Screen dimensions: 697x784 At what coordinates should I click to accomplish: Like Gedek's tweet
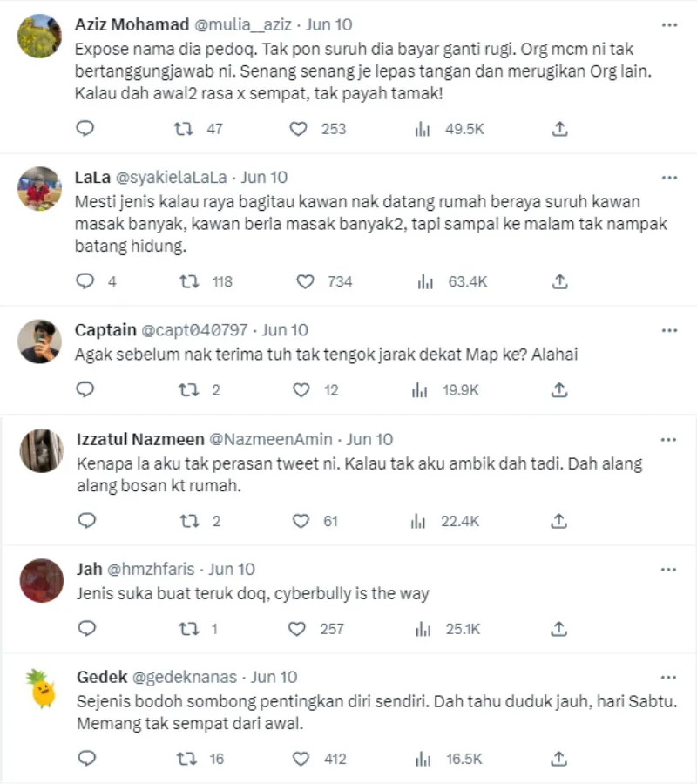click(x=300, y=759)
